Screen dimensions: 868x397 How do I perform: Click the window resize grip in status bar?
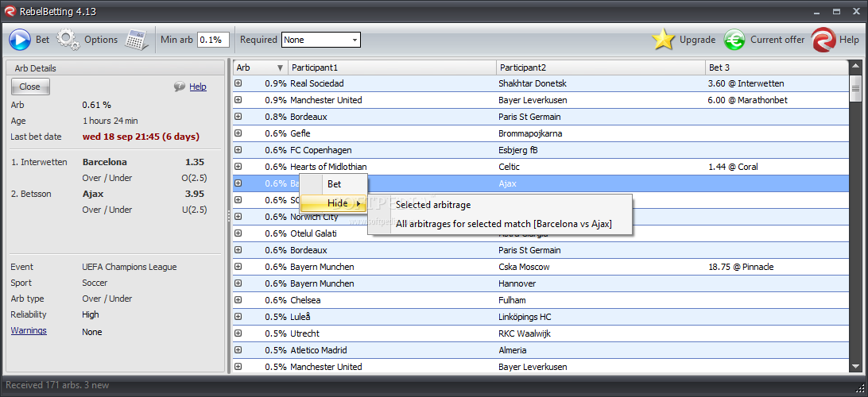coord(860,389)
